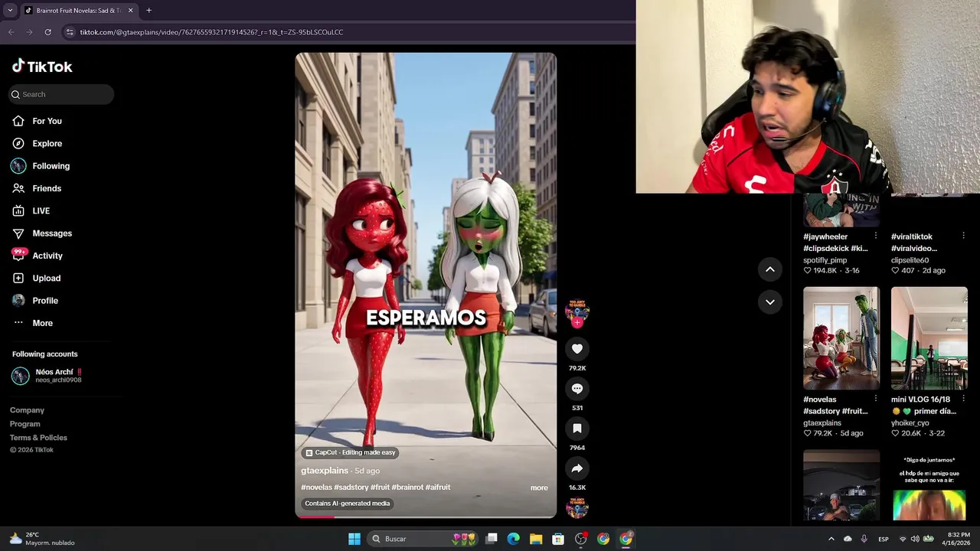The image size is (980, 551).
Task: Open the tab search dropdown arrow
Action: click(x=10, y=10)
